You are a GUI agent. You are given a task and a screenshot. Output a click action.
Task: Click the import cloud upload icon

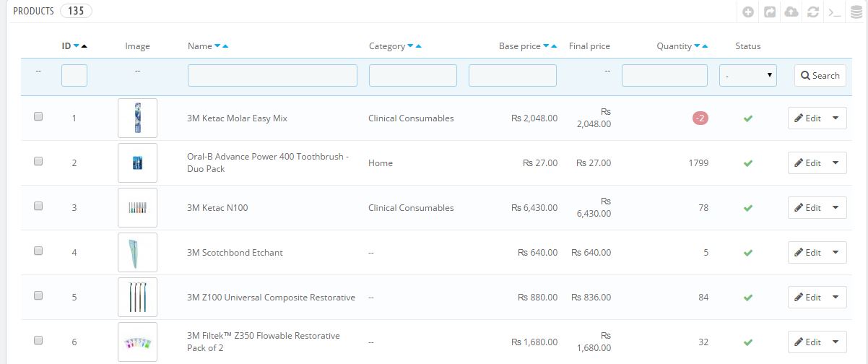point(791,12)
